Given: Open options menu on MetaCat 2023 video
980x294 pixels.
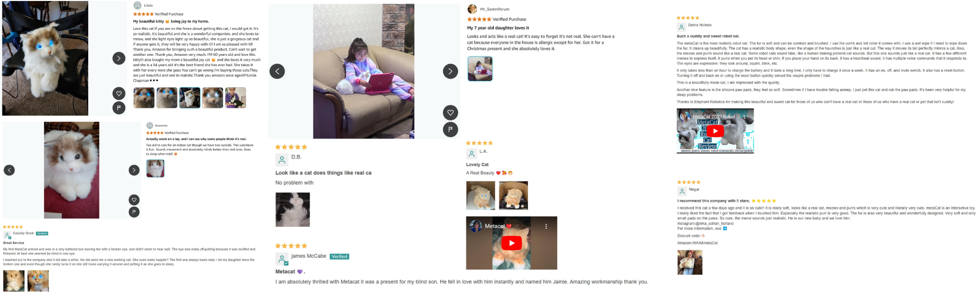Looking at the screenshot, I should [744, 117].
